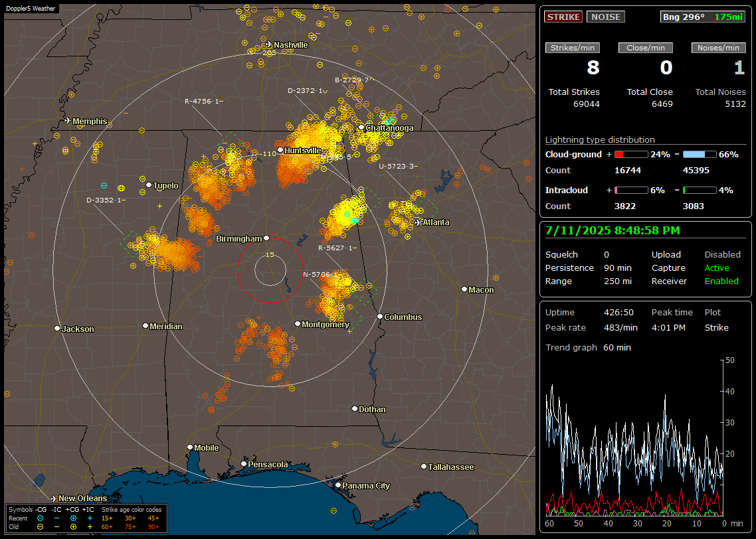Click the Recent +CG symbol in legend

(x=73, y=518)
